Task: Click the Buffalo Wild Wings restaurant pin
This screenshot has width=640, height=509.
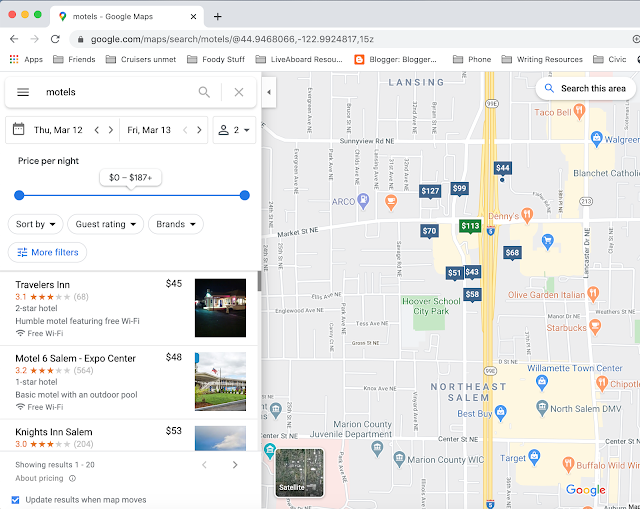Action: 568,465
